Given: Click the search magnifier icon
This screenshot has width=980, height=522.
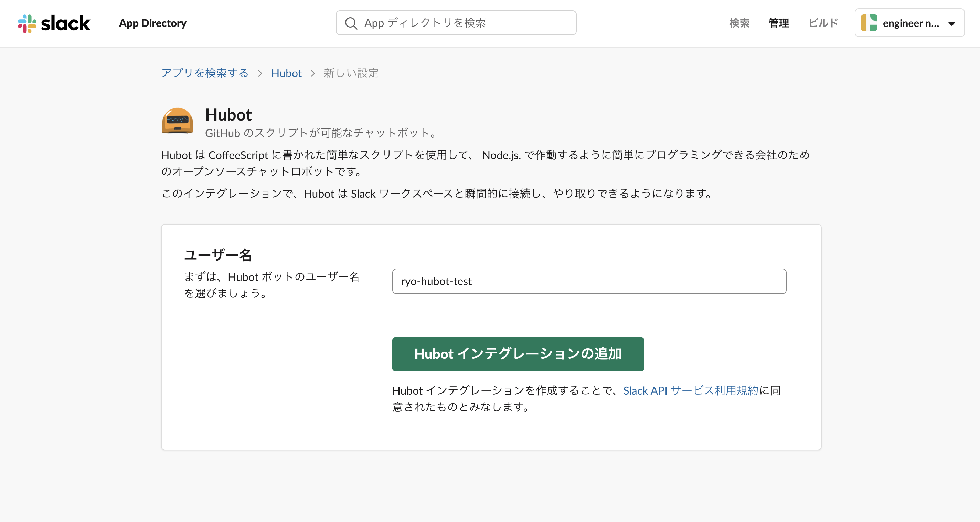Looking at the screenshot, I should (352, 23).
